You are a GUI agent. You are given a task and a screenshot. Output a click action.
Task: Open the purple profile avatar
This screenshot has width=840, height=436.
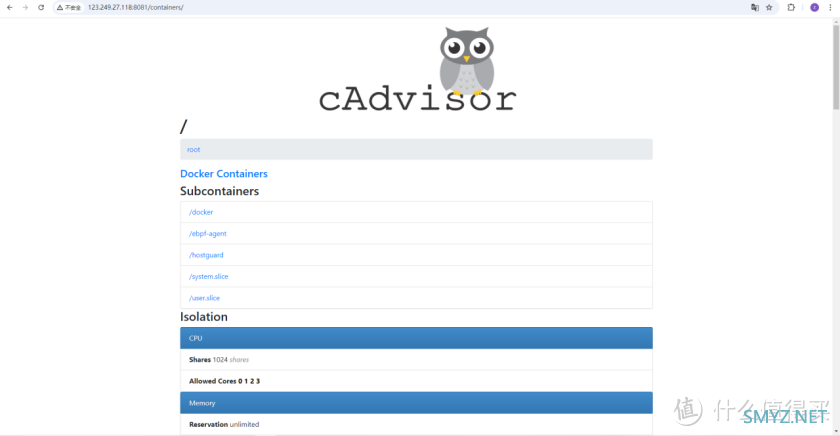point(814,7)
